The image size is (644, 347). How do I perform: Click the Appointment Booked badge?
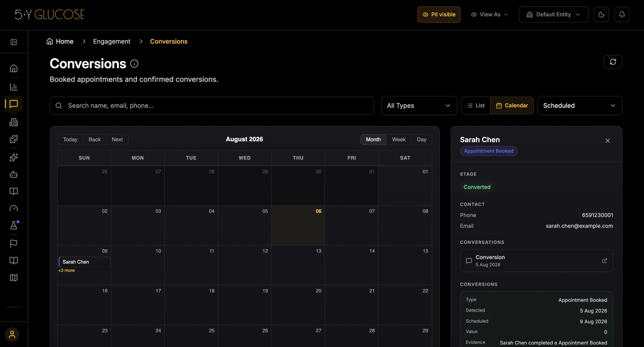pos(489,151)
